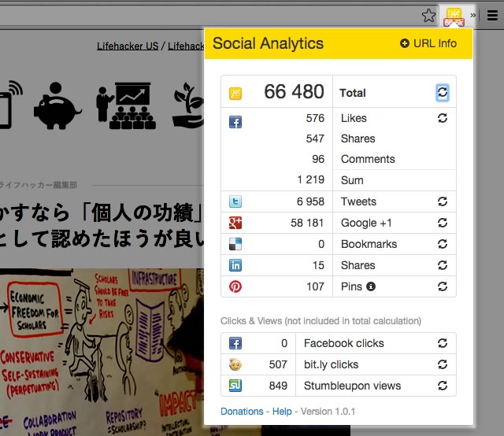Click the 58 181 Google +1 value
The height and width of the screenshot is (436, 504).
point(307,223)
